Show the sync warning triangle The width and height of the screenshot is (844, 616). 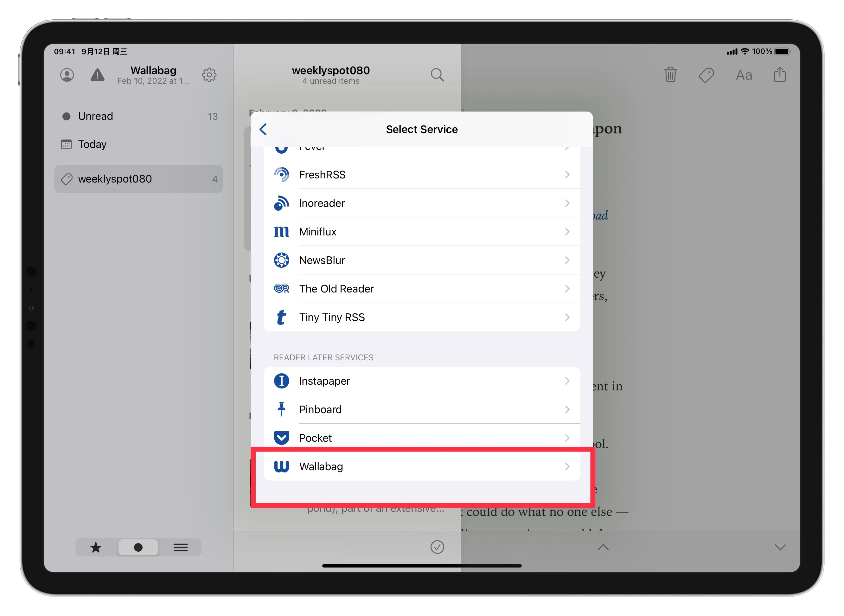tap(98, 75)
